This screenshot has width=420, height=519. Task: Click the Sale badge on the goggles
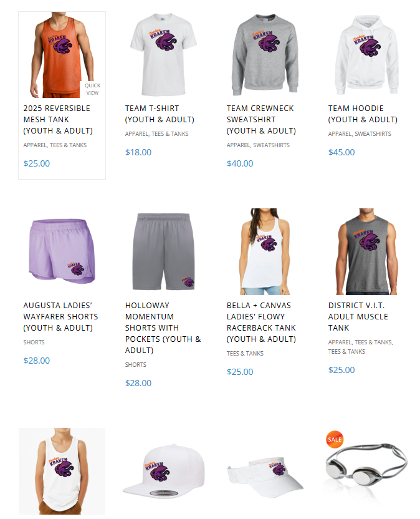(335, 439)
